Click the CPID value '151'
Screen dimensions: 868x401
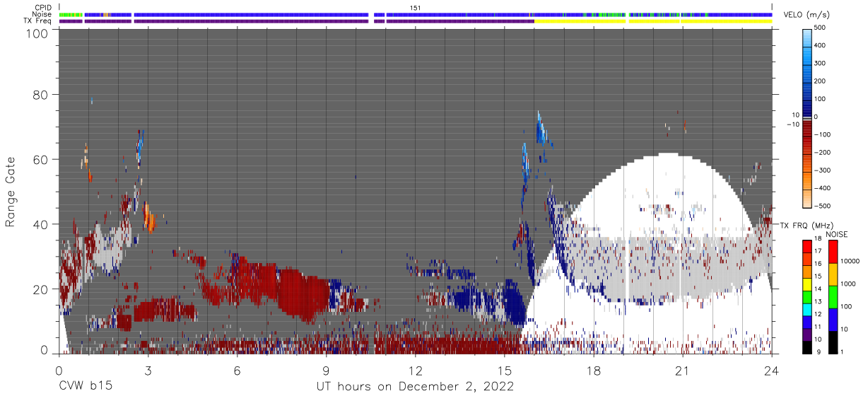pyautogui.click(x=416, y=8)
